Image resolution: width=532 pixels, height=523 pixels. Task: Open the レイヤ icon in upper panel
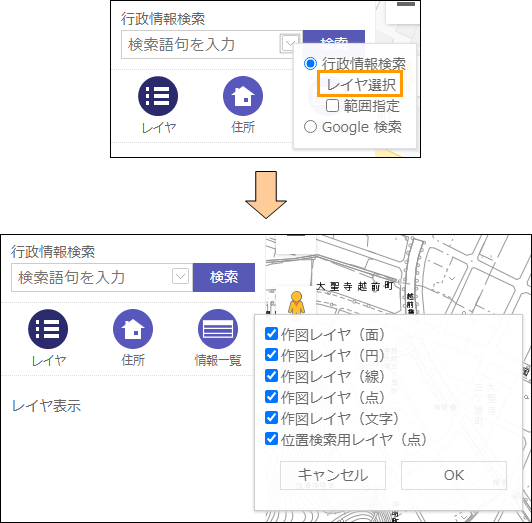point(158,96)
